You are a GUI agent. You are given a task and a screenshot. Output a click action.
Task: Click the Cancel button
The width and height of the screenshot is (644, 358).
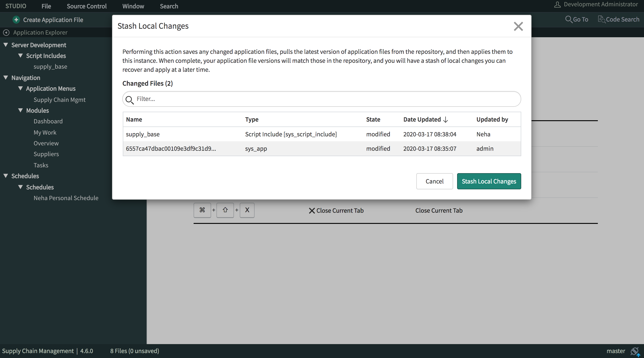(x=434, y=181)
